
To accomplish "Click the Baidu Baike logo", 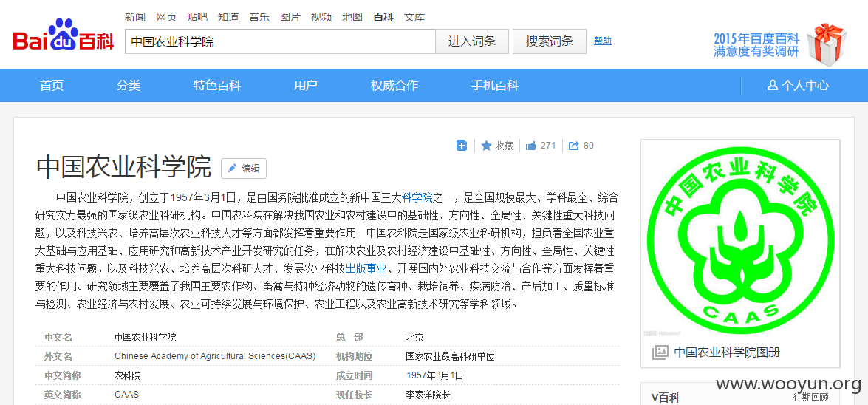I will (x=64, y=35).
